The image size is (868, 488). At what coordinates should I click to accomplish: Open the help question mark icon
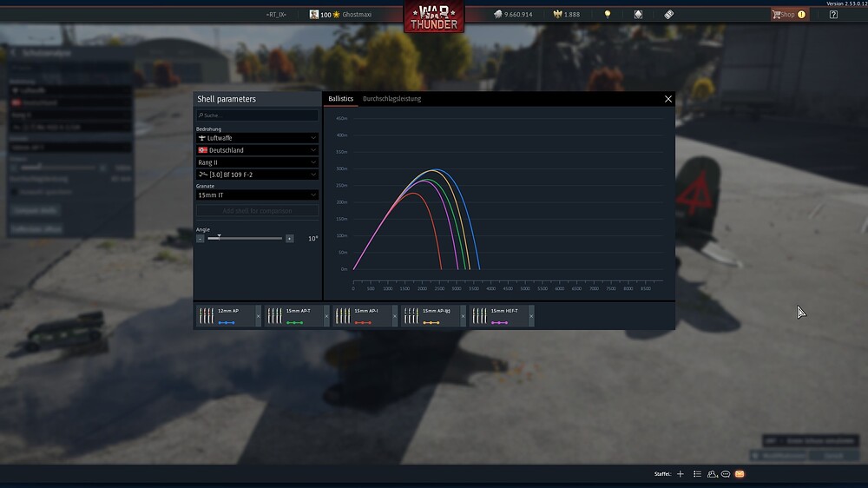click(833, 15)
